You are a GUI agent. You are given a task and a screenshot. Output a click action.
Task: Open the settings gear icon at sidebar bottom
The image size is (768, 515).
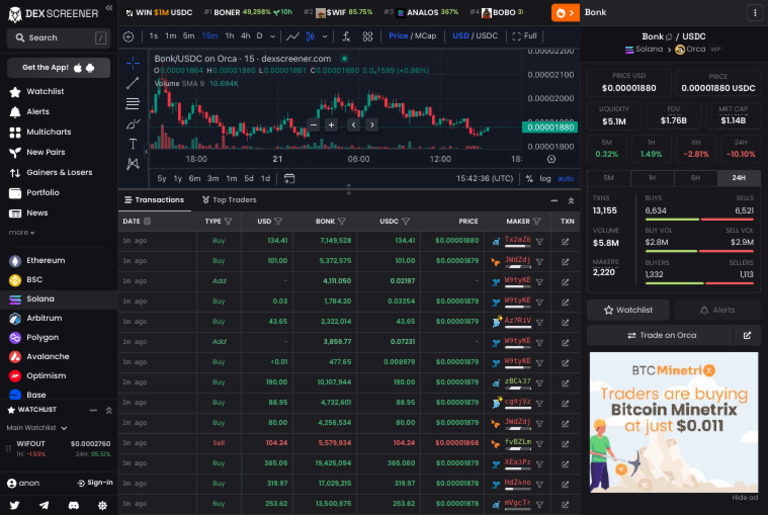click(x=102, y=505)
